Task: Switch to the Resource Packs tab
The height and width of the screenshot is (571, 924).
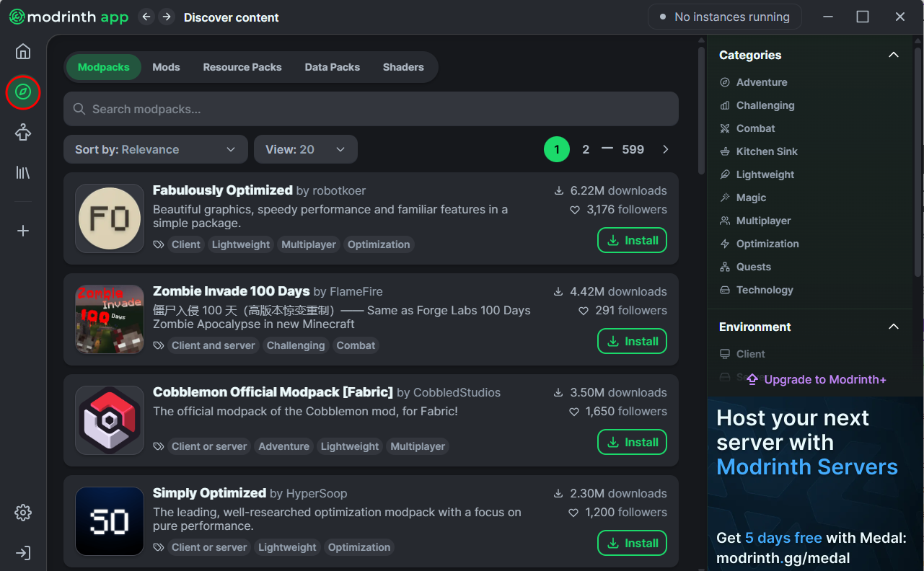Action: click(242, 67)
